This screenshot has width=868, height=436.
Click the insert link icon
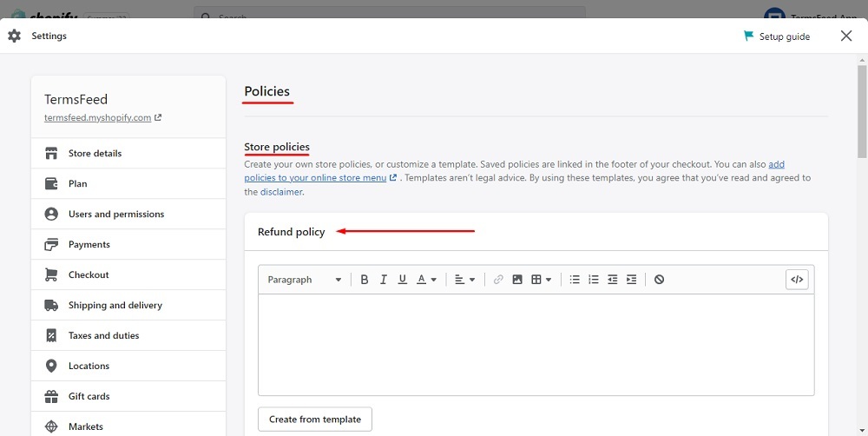[498, 280]
